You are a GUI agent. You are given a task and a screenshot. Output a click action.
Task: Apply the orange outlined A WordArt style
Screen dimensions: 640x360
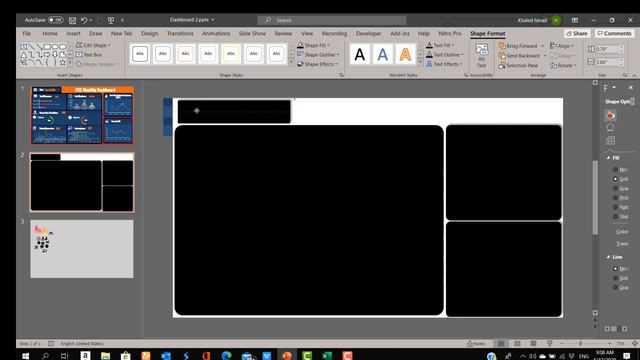tap(405, 54)
